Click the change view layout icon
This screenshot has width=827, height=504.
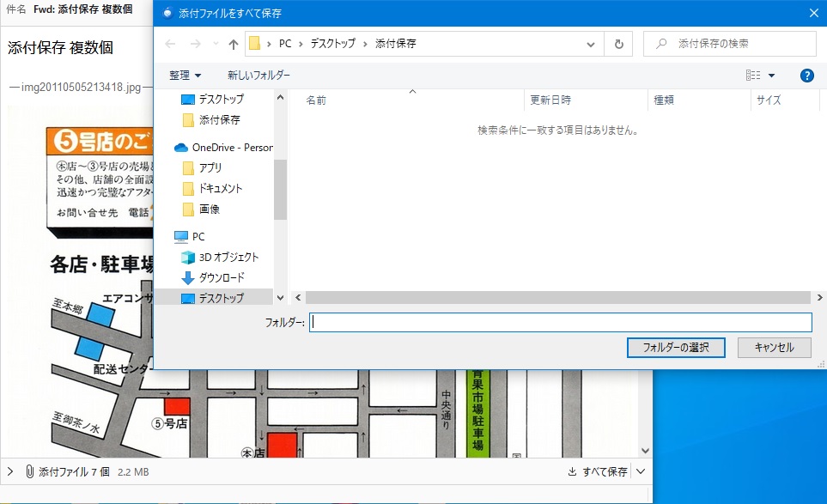point(753,76)
